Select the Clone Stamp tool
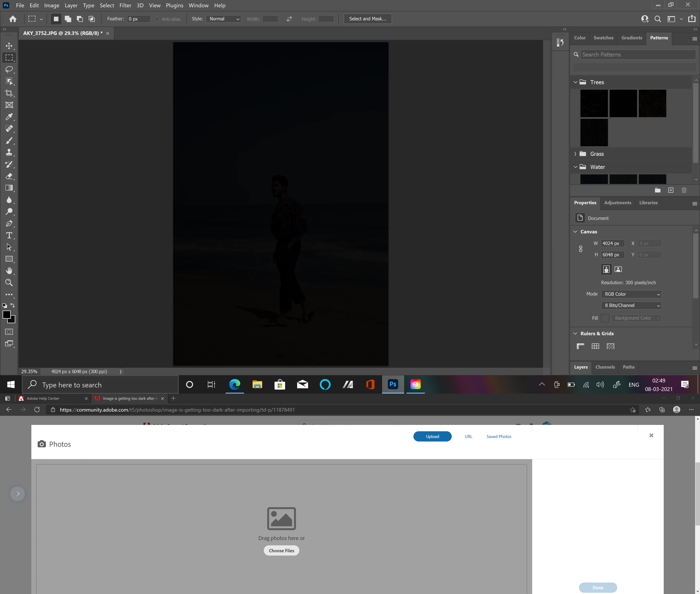This screenshot has width=700, height=594. (x=9, y=153)
